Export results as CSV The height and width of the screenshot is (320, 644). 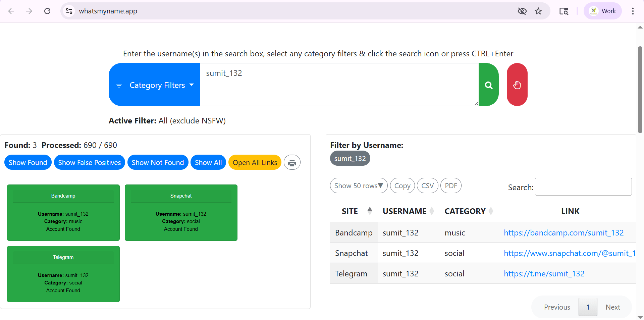pos(427,185)
